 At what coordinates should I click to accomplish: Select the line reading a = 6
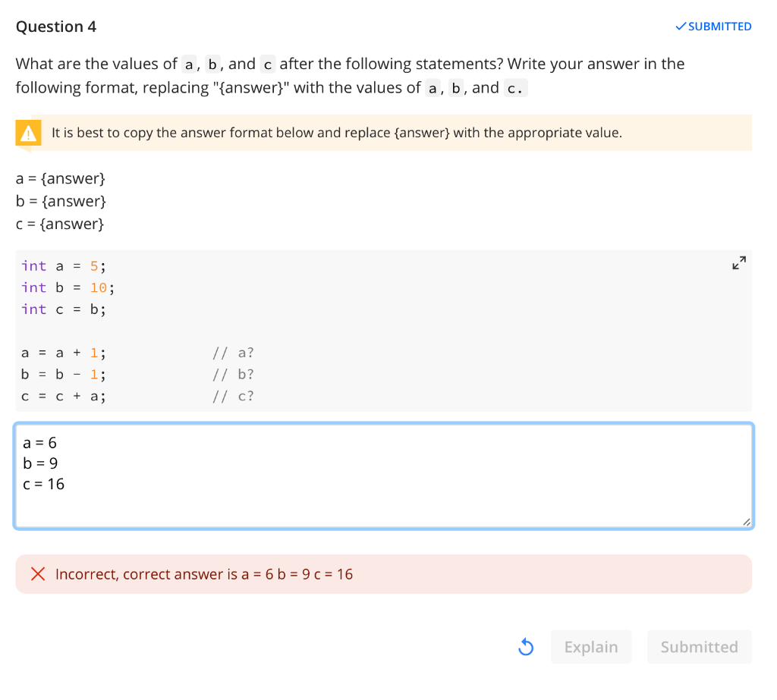[40, 442]
